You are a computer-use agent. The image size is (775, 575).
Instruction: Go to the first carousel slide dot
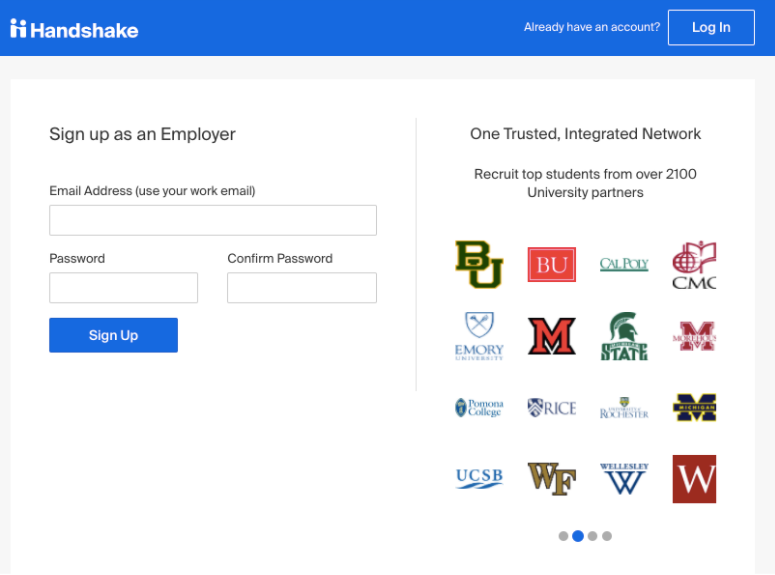(x=563, y=536)
